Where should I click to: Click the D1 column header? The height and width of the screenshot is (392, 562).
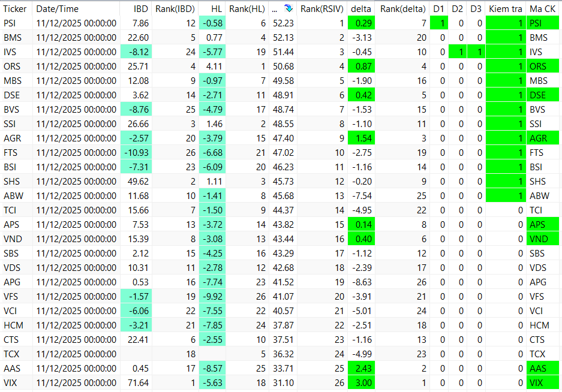point(438,8)
